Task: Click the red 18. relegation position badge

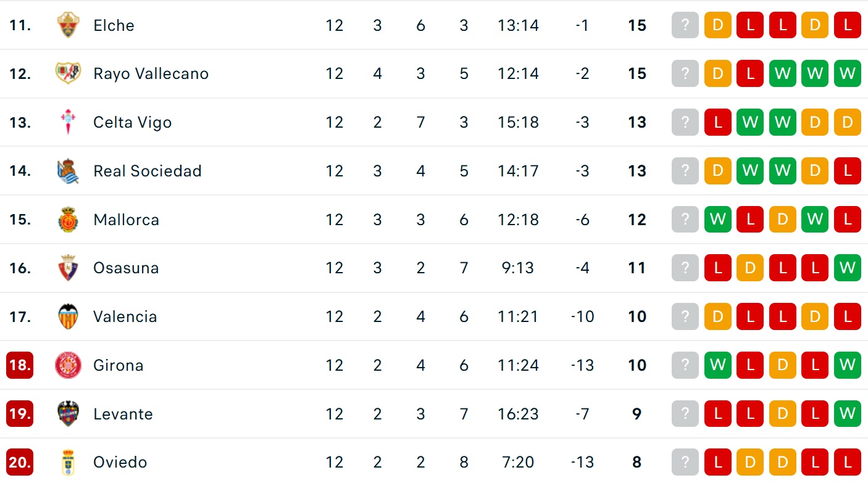Action: [x=20, y=365]
